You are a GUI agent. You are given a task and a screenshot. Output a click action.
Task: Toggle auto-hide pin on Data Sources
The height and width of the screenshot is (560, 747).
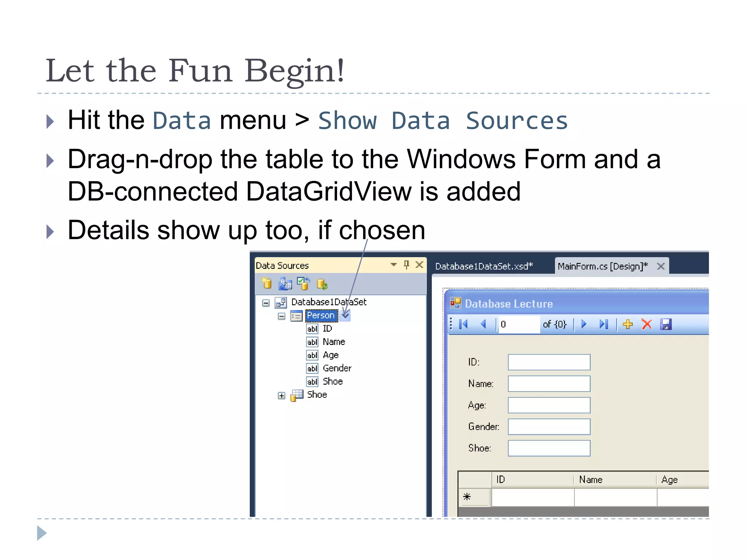(406, 265)
